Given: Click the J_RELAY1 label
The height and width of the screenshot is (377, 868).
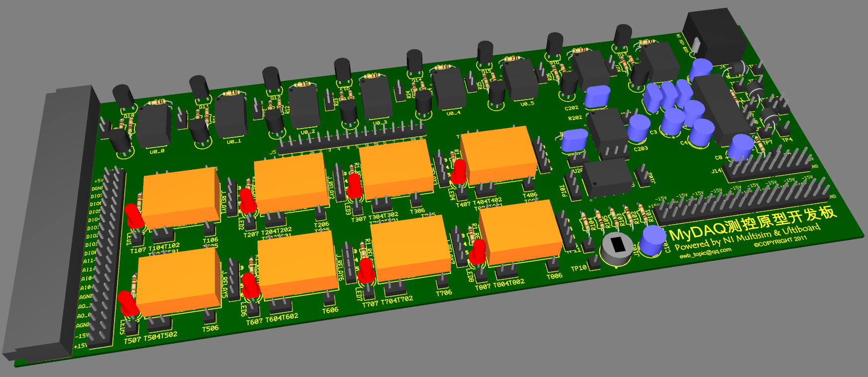Looking at the screenshot, I should 224,202.
